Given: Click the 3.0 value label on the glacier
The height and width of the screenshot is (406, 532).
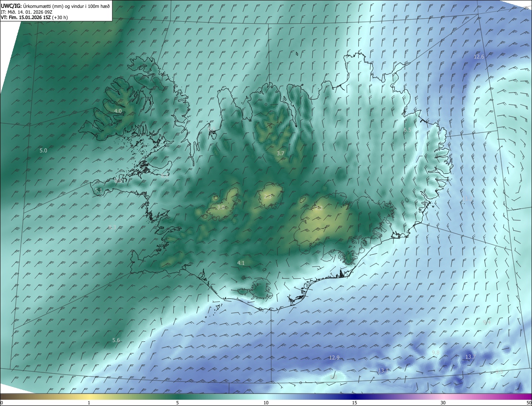Looking at the screenshot, I should [x=221, y=207].
